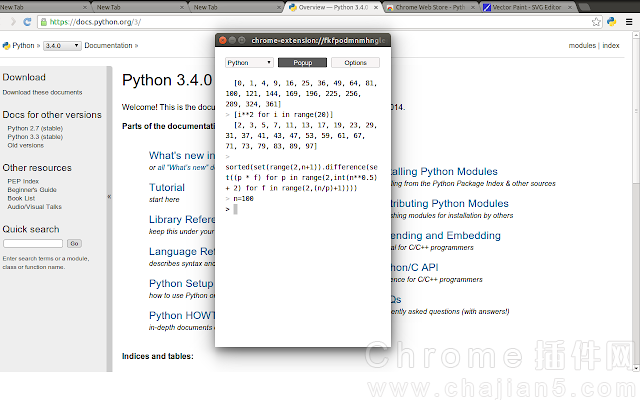This screenshot has height=400, width=640.
Task: Open the Python/C API link
Action: point(415,267)
